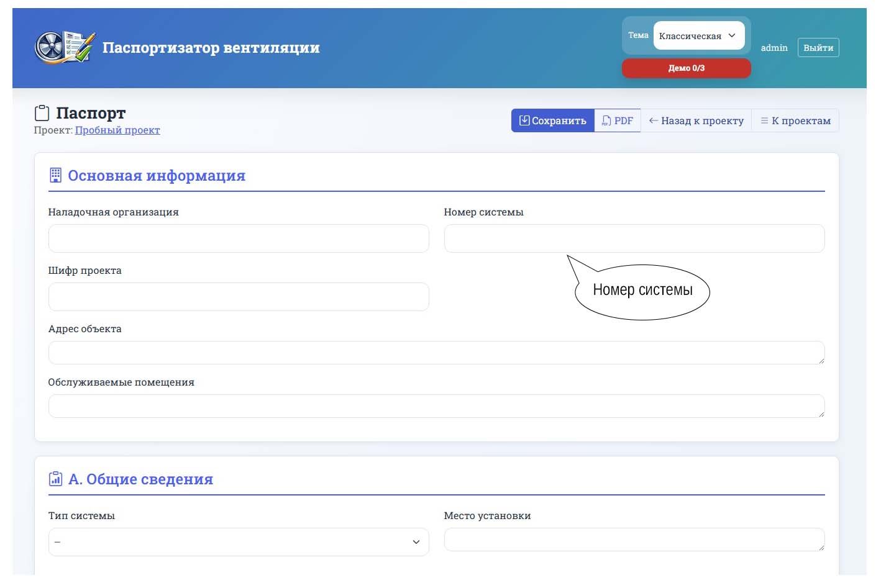Image resolution: width=881 pixels, height=588 pixels.
Task: Click into the Шифр проекта field
Action: 239,297
